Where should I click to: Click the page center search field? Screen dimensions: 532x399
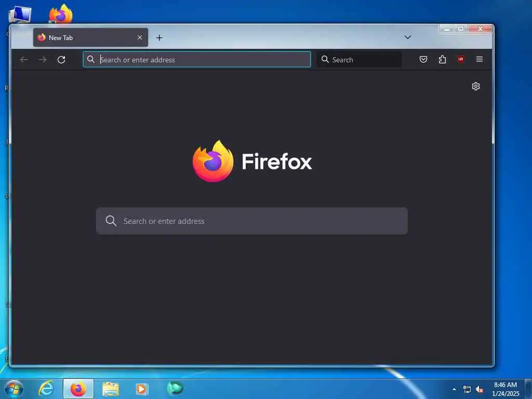[252, 221]
